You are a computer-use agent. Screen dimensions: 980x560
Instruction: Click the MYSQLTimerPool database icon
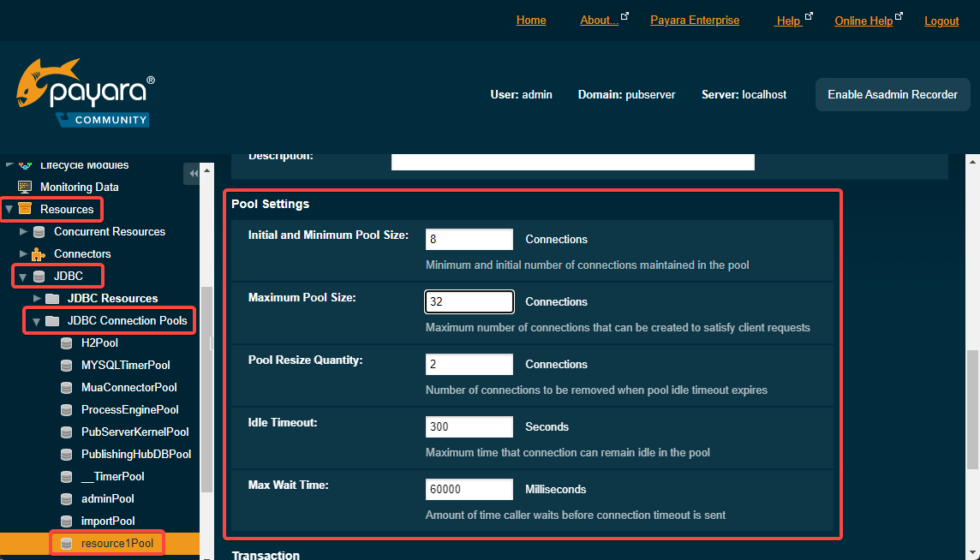[66, 365]
